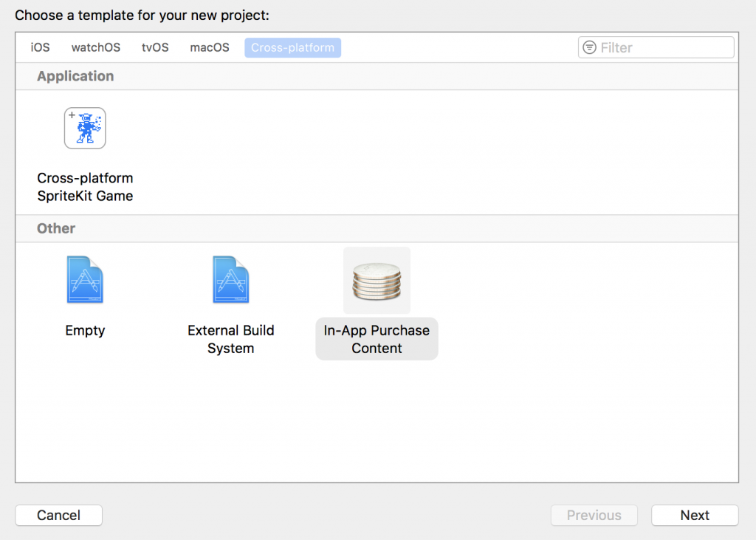This screenshot has width=756, height=540.
Task: Switch to the watchOS tab
Action: click(96, 47)
